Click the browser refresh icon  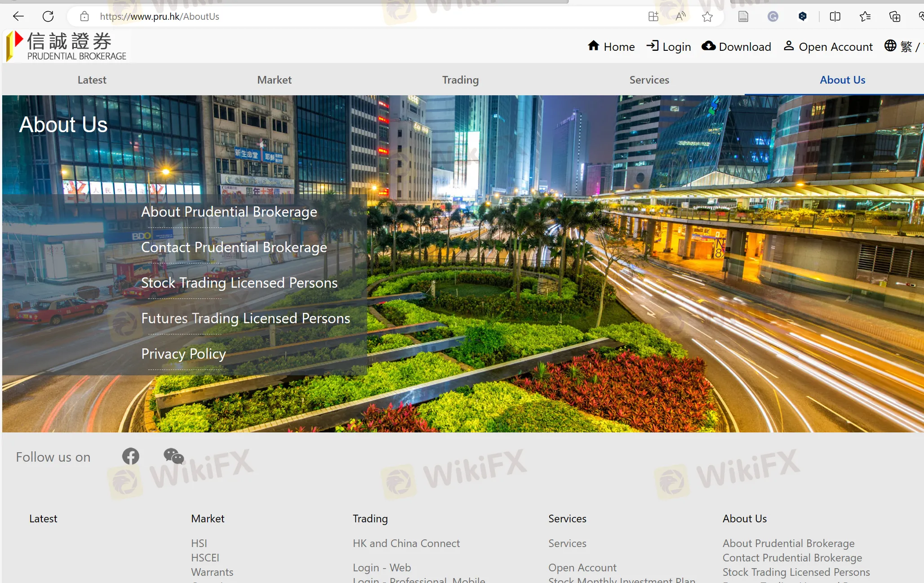click(48, 17)
